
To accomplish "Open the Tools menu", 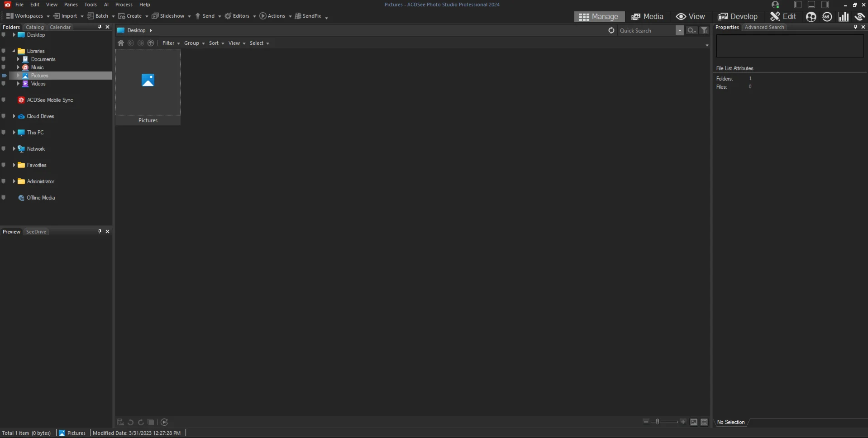I will click(x=91, y=5).
